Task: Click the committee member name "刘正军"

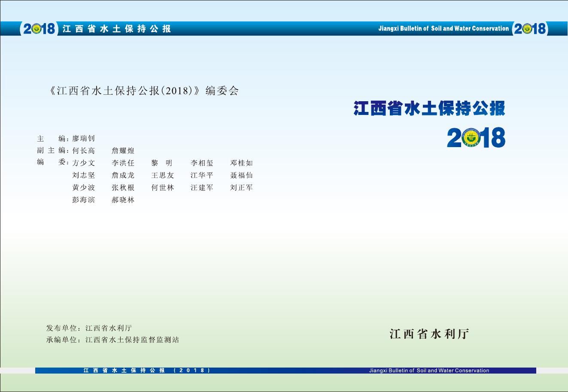Action: coord(241,187)
